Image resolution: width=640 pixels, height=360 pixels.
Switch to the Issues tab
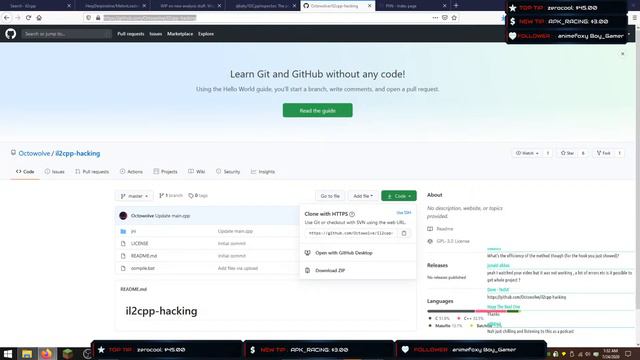[55, 172]
